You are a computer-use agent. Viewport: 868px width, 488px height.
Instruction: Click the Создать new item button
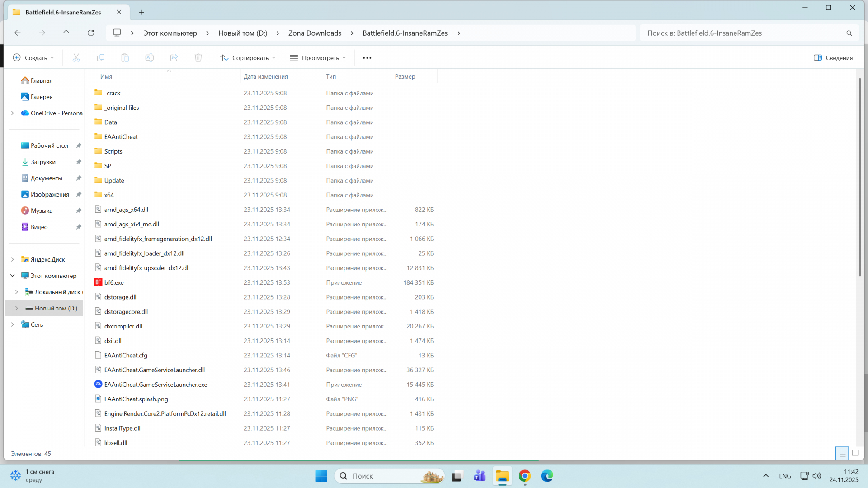pyautogui.click(x=33, y=58)
